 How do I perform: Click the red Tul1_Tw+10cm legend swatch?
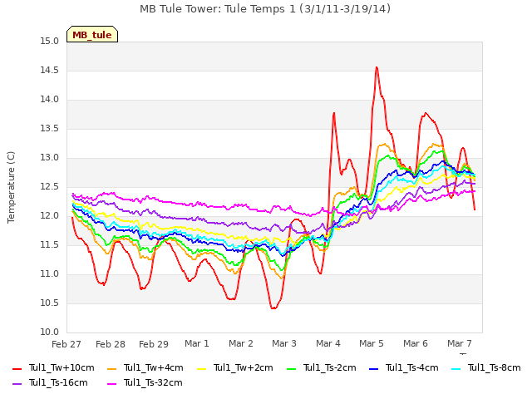pos(17,369)
